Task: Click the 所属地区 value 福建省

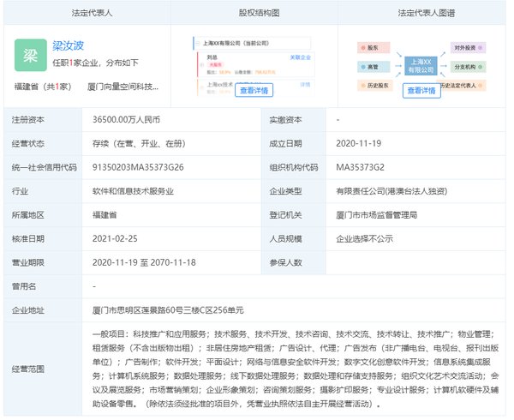Action: point(105,215)
